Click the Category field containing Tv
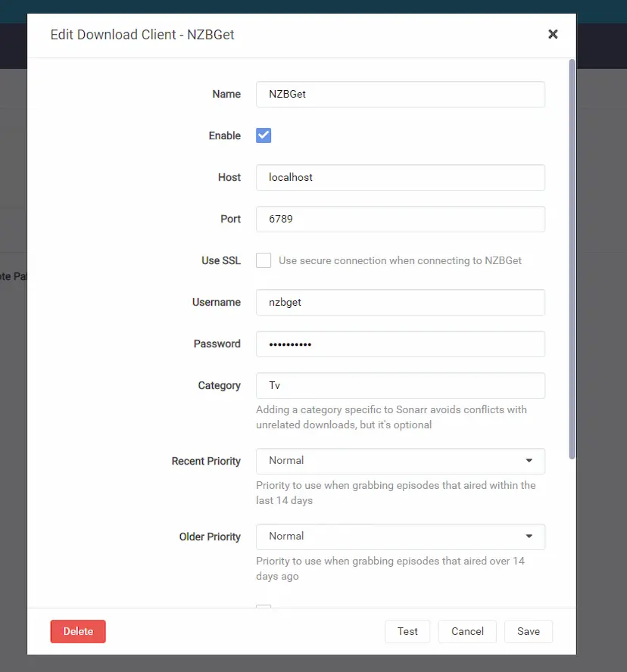Viewport: 627px width, 672px height. coord(401,385)
